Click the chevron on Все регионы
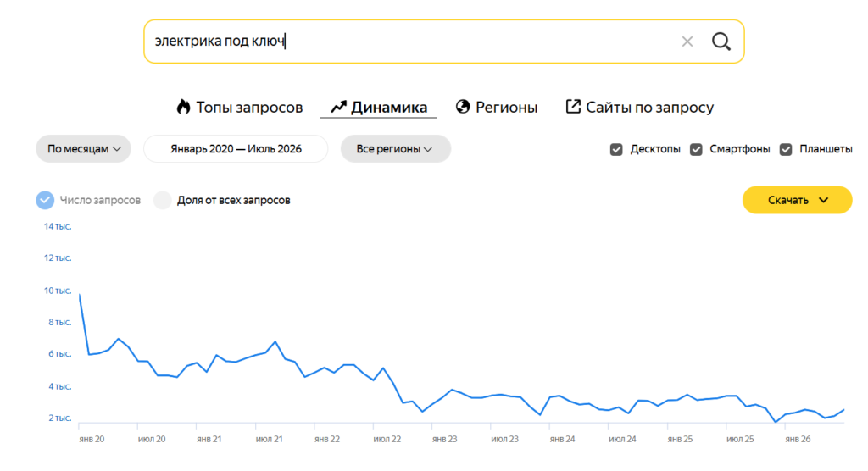This screenshot has width=868, height=471. click(x=428, y=149)
